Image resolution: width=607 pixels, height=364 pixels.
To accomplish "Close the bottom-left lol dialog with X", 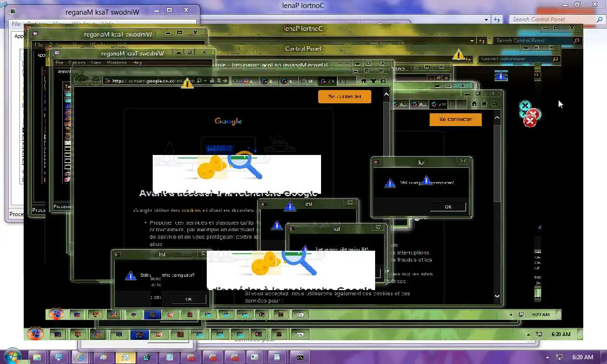I will [x=203, y=254].
